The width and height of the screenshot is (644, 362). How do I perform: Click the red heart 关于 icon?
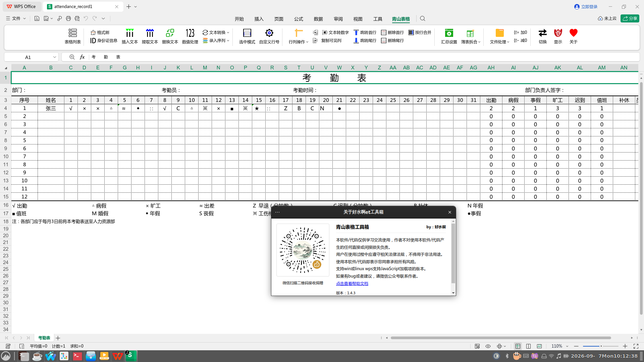(x=573, y=33)
